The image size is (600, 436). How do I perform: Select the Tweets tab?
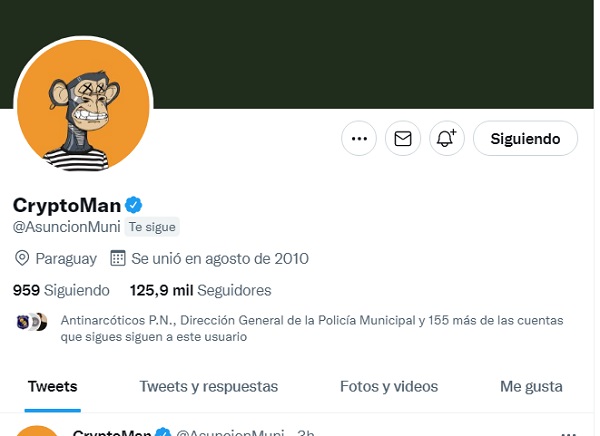[x=52, y=386]
